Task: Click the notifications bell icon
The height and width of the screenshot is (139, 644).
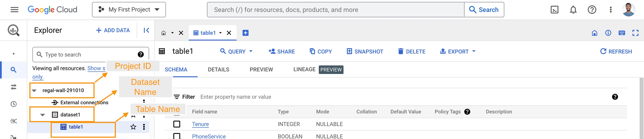Action: tap(573, 10)
